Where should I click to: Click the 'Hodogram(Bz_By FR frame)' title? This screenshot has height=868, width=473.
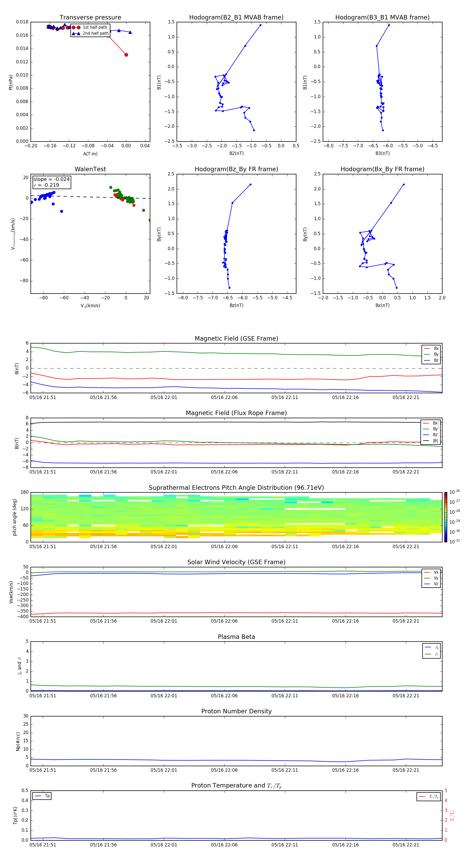point(236,169)
